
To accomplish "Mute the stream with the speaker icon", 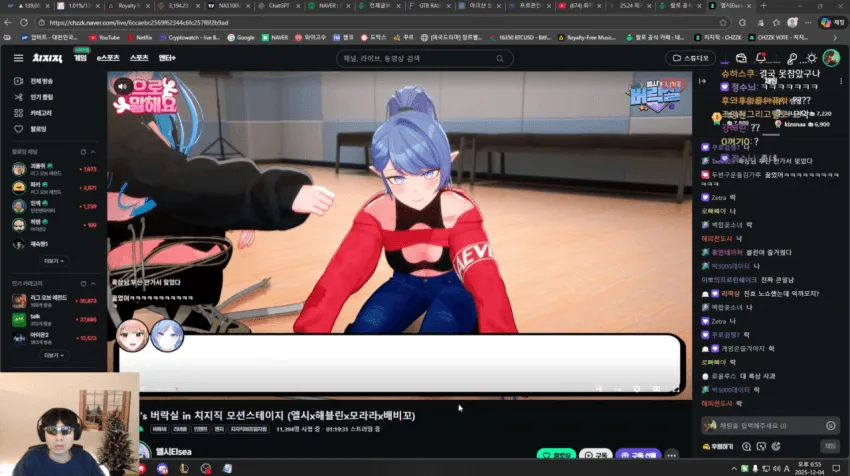I will coord(123,86).
